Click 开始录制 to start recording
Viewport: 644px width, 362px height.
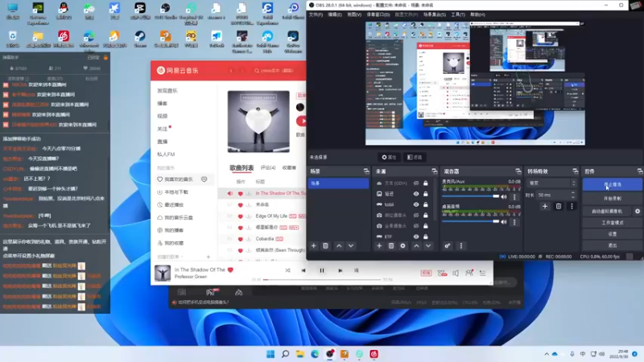613,198
